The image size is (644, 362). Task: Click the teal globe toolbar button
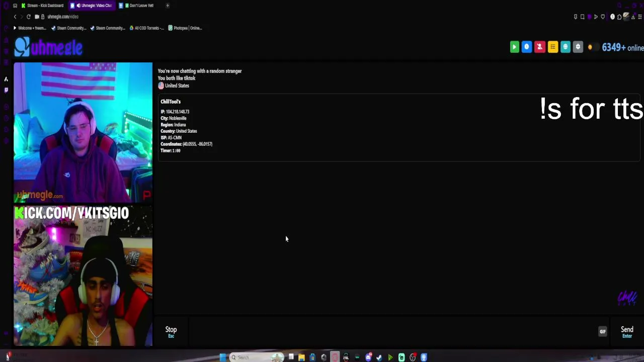tap(565, 47)
